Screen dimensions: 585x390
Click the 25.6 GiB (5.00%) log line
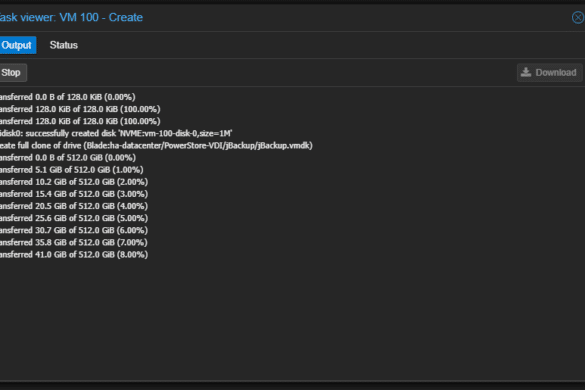pos(74,218)
